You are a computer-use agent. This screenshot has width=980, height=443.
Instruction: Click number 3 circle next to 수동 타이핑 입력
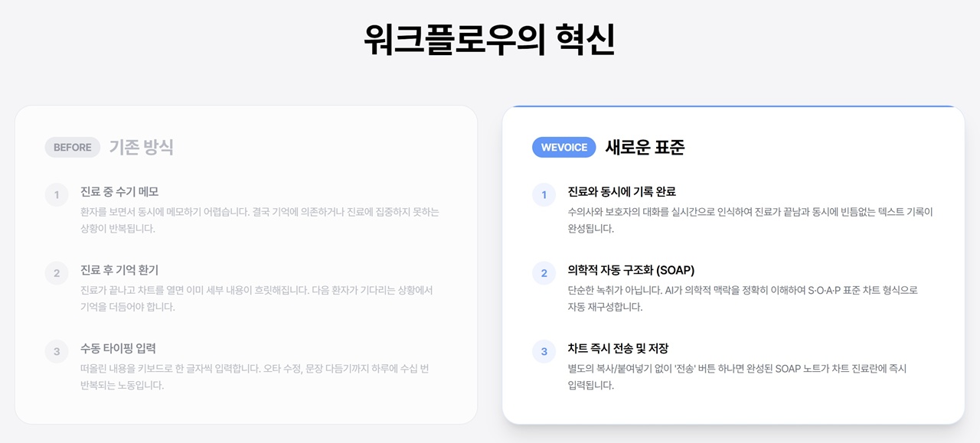tap(57, 352)
